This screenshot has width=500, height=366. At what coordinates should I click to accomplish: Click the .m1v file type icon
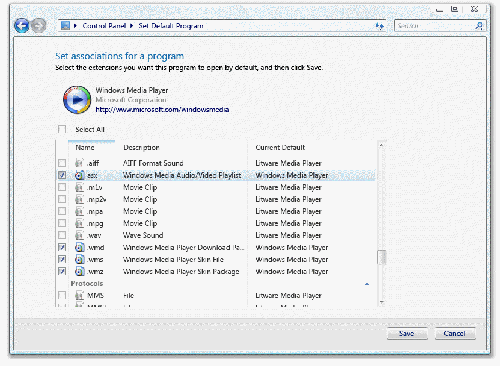point(79,187)
